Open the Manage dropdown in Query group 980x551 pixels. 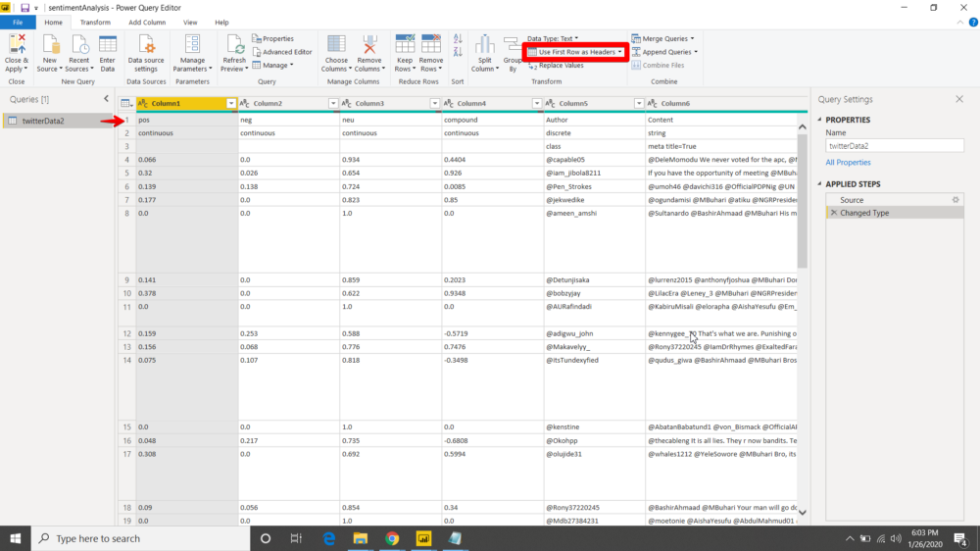click(273, 65)
